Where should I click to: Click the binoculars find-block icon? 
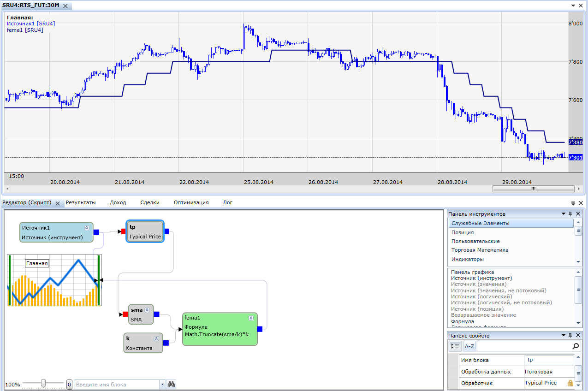pyautogui.click(x=172, y=384)
